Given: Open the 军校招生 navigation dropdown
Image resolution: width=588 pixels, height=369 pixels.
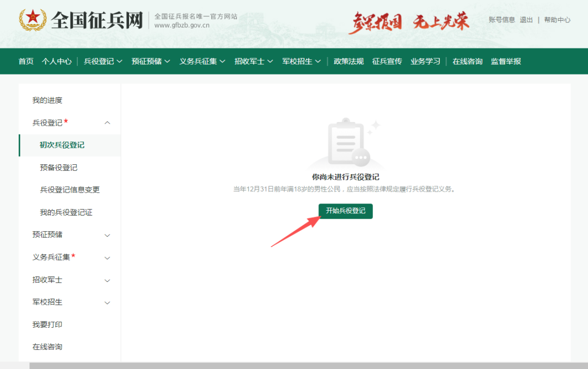Looking at the screenshot, I should point(298,61).
